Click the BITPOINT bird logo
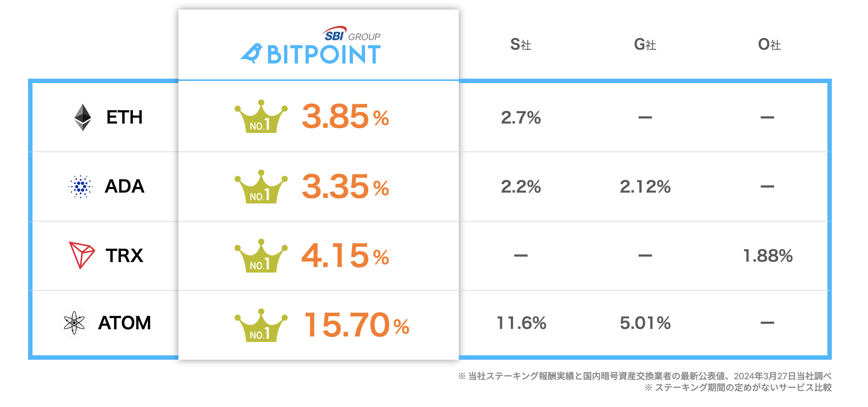The width and height of the screenshot is (868, 407). (x=252, y=54)
